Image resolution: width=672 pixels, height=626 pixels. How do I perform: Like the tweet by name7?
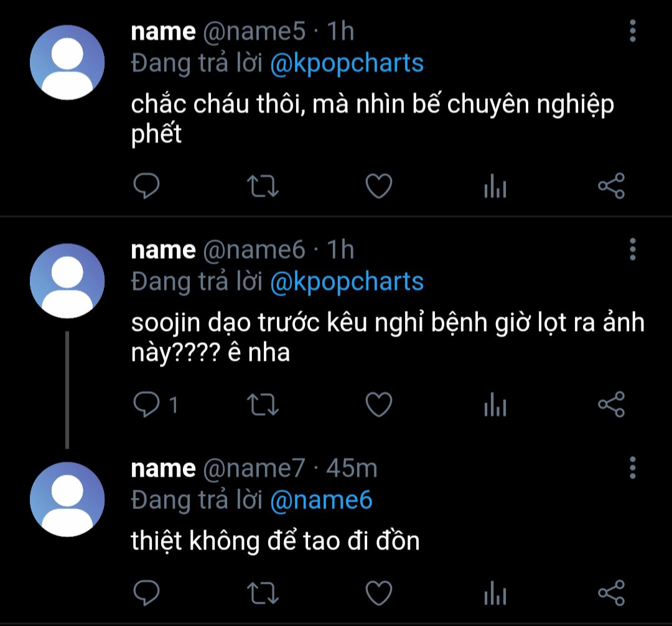coord(378,592)
